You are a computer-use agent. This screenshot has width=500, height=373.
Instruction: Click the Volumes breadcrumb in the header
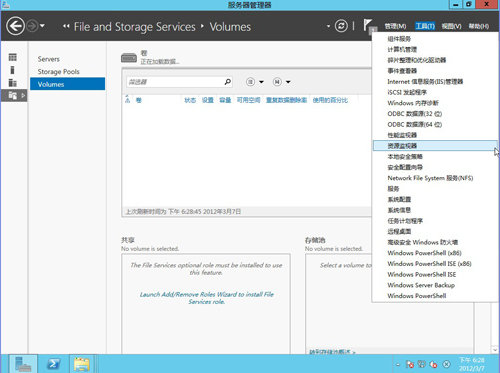tap(230, 27)
